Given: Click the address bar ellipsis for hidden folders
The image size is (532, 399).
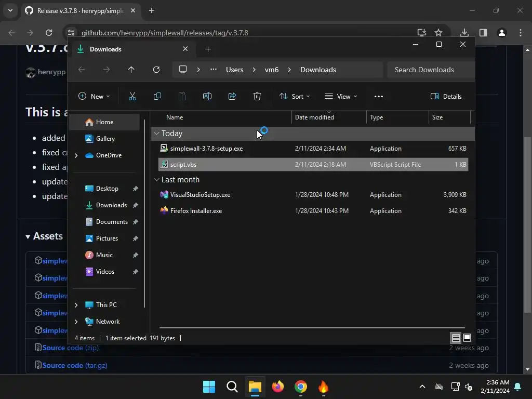Looking at the screenshot, I should 214,70.
